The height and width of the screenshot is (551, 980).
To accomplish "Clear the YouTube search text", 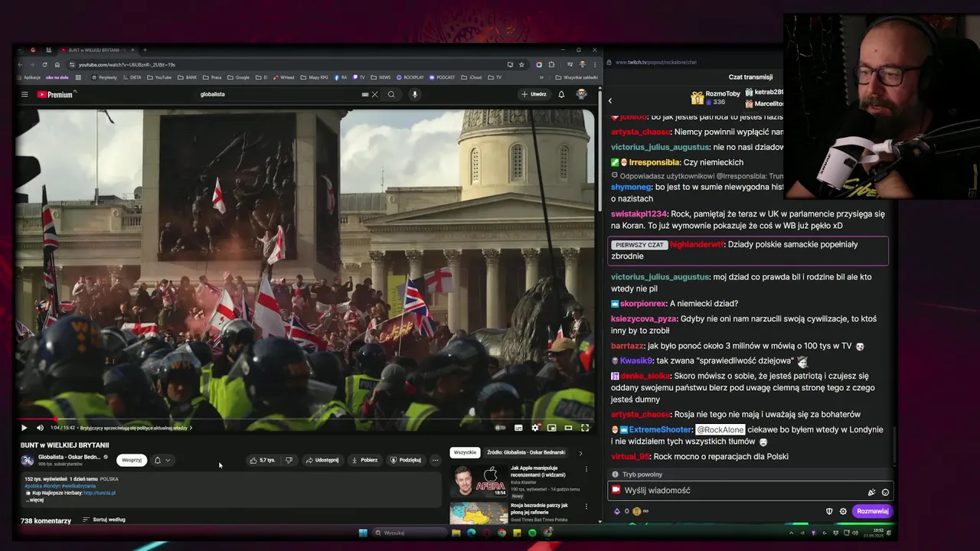I will point(374,94).
